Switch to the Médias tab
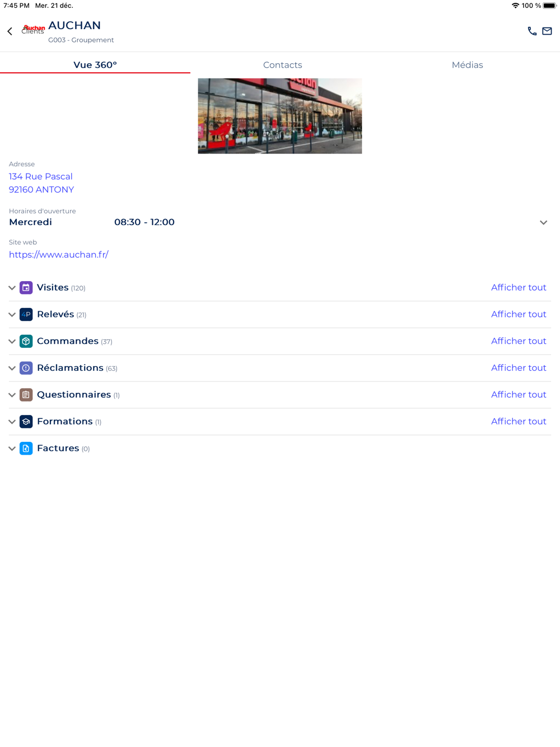This screenshot has height=747, width=560. pyautogui.click(x=468, y=65)
